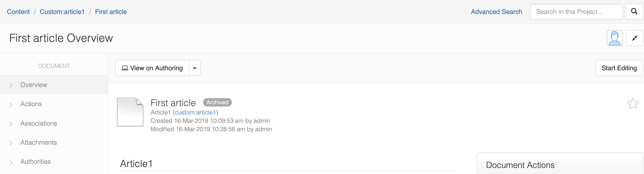Image resolution: width=644 pixels, height=174 pixels.
Task: Click the collapse fullscreen arrows icon
Action: pos(634,38)
